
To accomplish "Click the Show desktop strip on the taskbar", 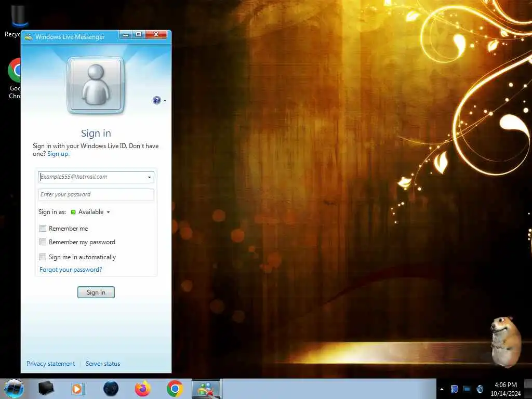I will [x=528, y=389].
